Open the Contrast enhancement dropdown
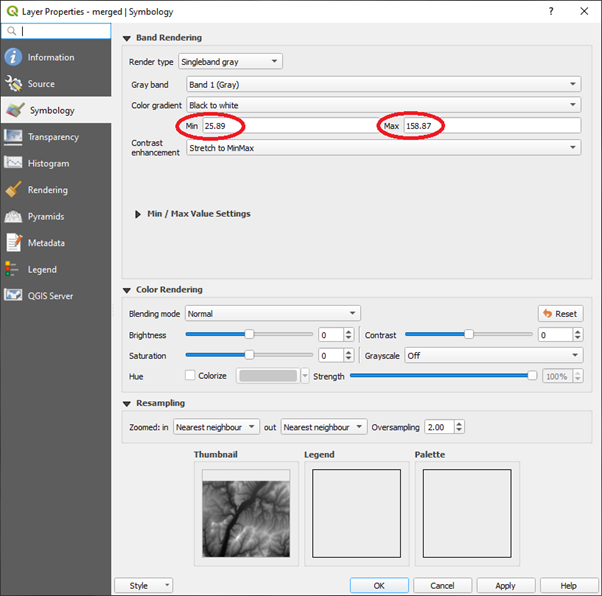 (383, 148)
